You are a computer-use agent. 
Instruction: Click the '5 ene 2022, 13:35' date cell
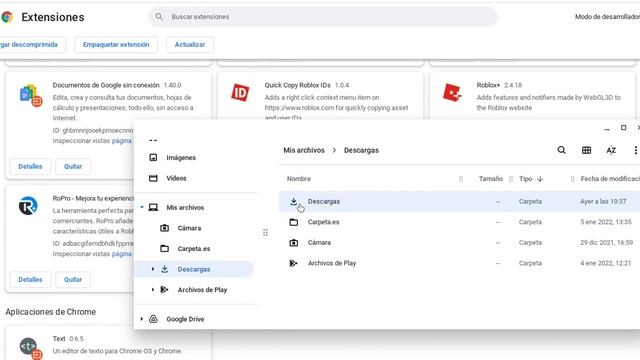(606, 222)
